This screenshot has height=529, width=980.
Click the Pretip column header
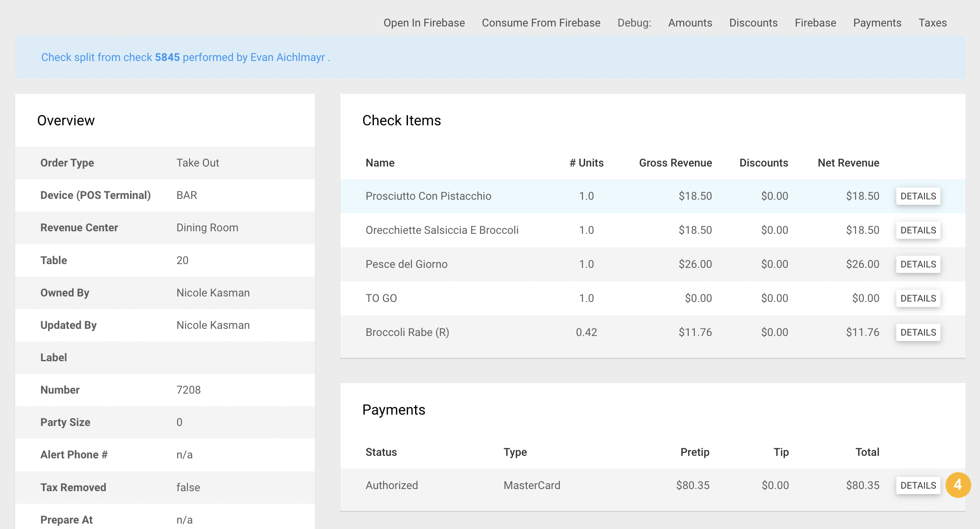click(x=695, y=452)
